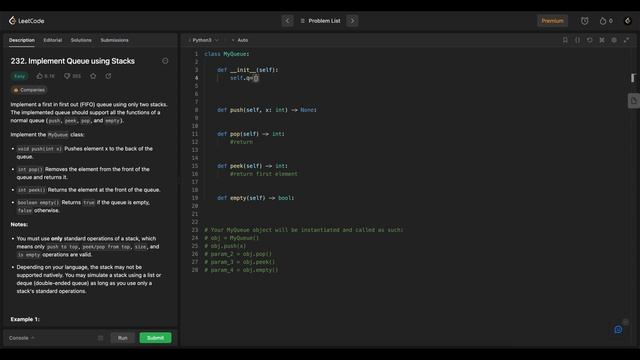Click on code line 4 self.q=[]
Viewport: 640px width, 360px height.
tap(244, 78)
